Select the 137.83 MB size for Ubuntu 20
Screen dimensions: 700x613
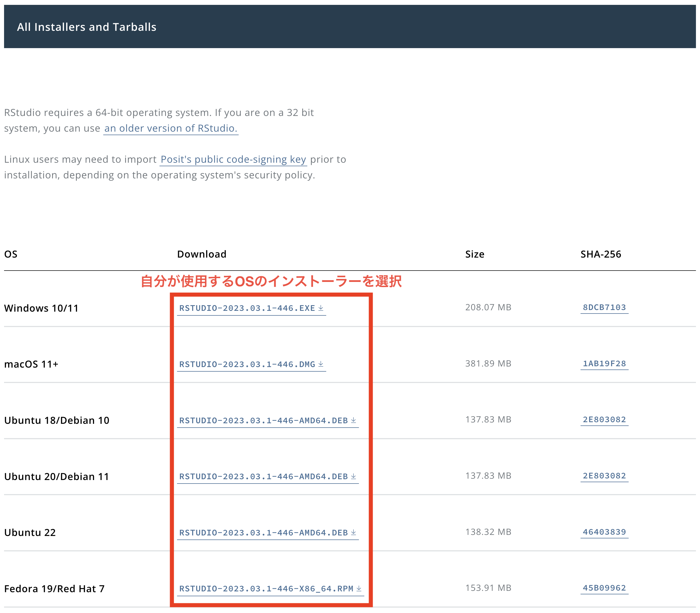[x=488, y=475]
